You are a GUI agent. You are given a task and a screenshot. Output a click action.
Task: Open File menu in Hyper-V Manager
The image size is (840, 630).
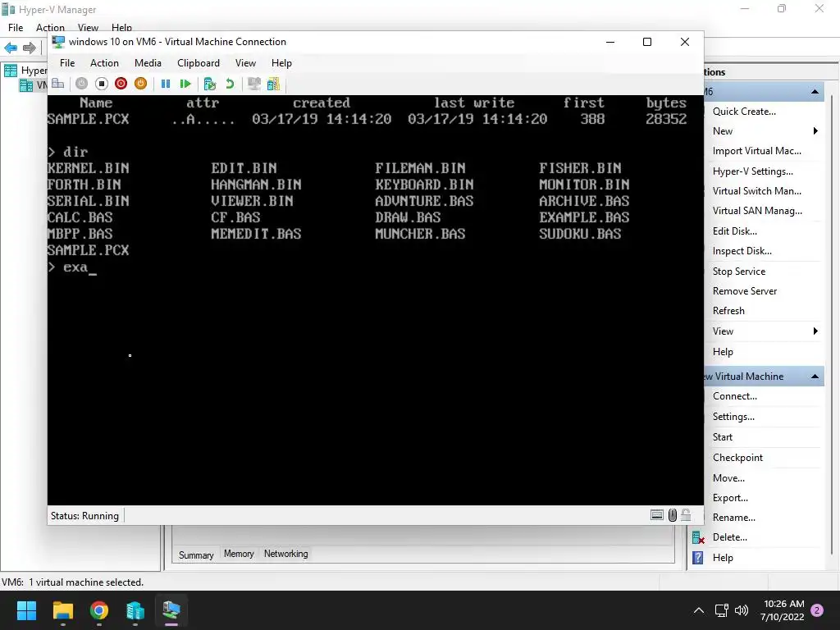16,27
